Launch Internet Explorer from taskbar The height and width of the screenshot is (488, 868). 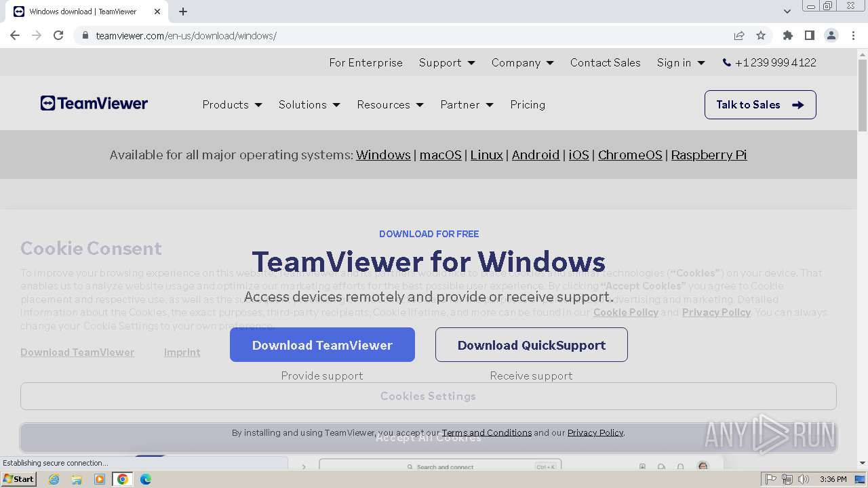click(x=54, y=479)
